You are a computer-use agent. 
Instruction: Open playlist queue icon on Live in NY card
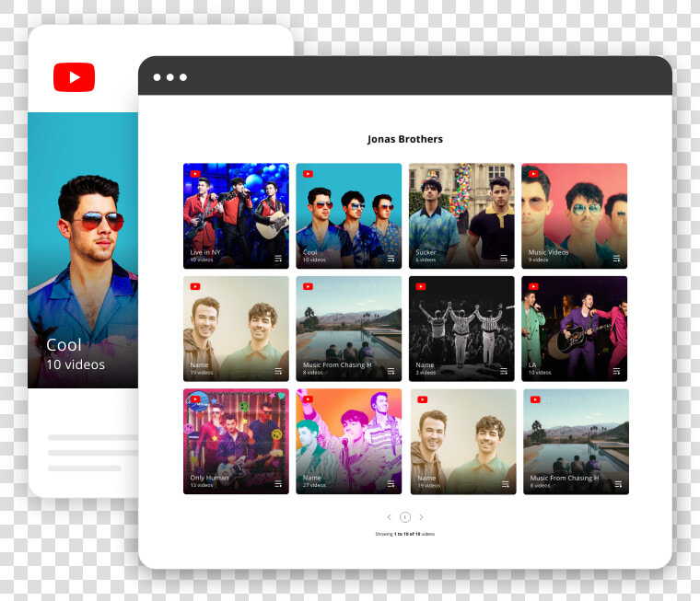[x=278, y=259]
